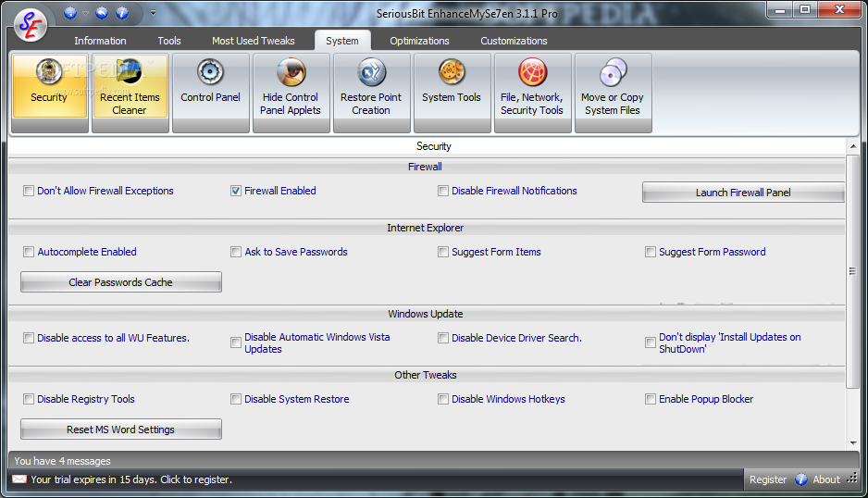Click the trial expires register message
Screen dimensions: 868x498
tap(131, 479)
